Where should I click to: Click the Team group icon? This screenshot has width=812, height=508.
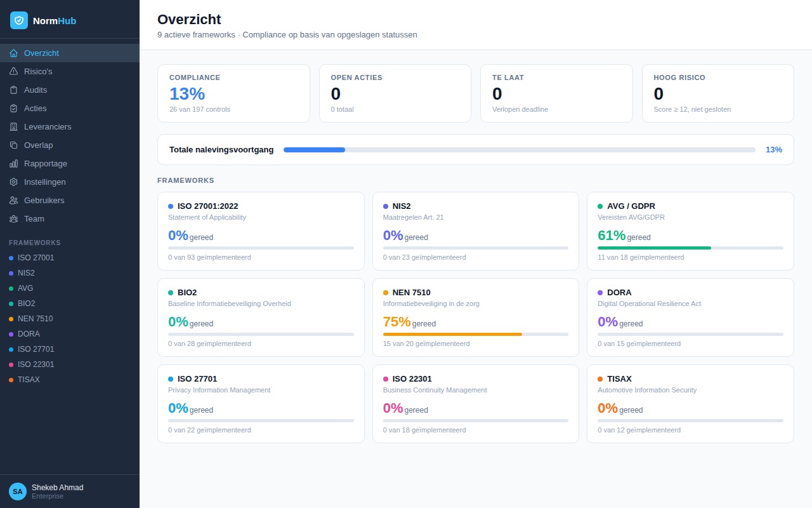coord(14,219)
